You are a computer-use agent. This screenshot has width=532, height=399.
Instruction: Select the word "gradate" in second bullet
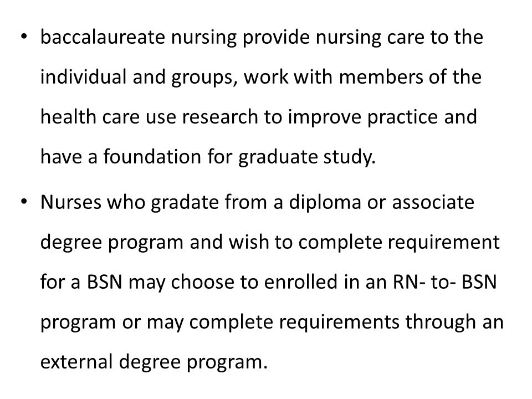[185, 203]
